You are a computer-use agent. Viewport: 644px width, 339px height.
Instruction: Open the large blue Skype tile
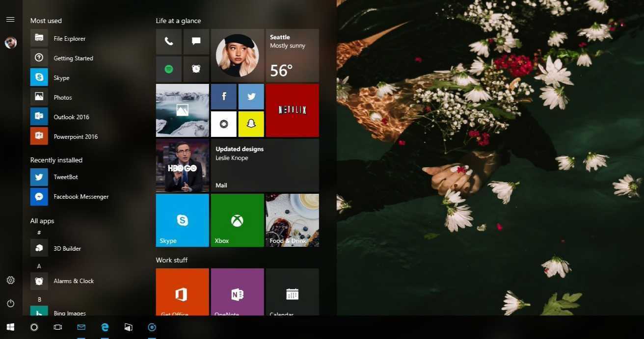tap(183, 220)
